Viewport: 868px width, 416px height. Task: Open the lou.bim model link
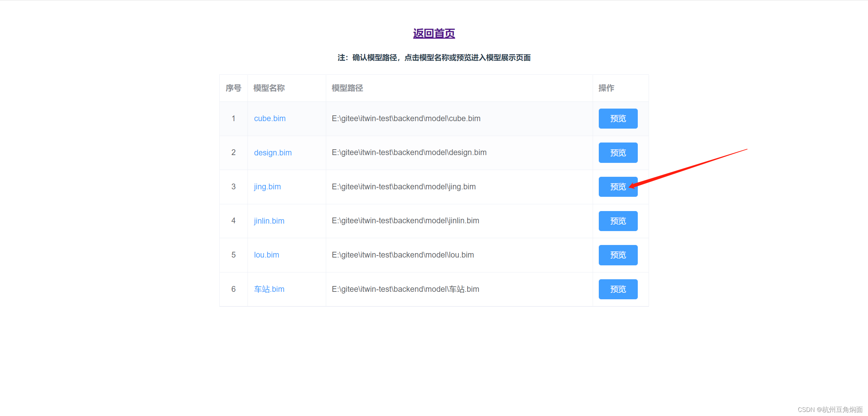[266, 255]
